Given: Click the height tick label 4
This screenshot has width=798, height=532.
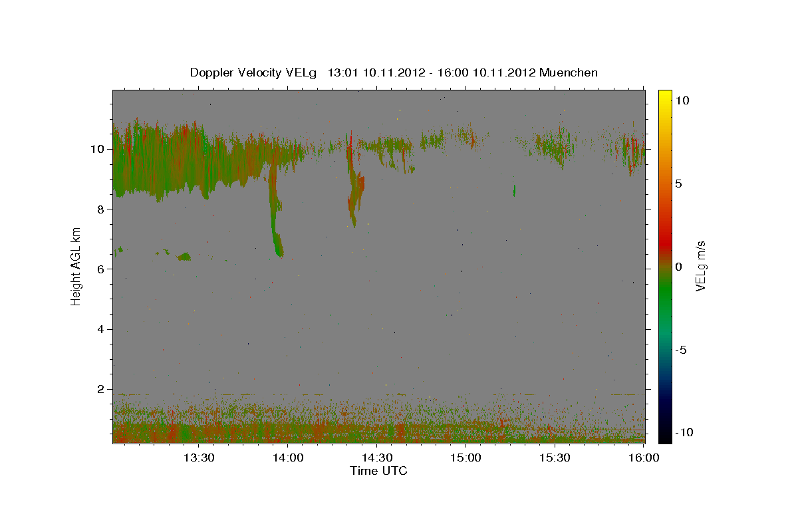Looking at the screenshot, I should (x=101, y=329).
